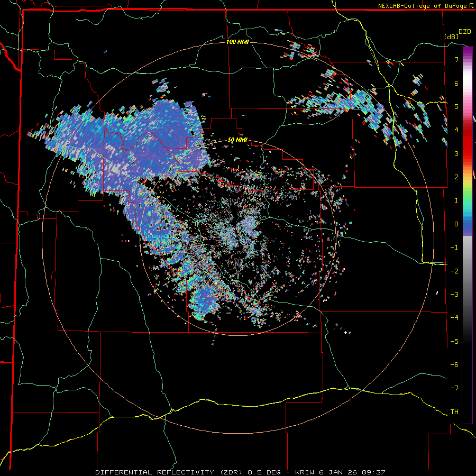Click the 0 value on color scale
The height and width of the screenshot is (476, 476).
coord(456,224)
